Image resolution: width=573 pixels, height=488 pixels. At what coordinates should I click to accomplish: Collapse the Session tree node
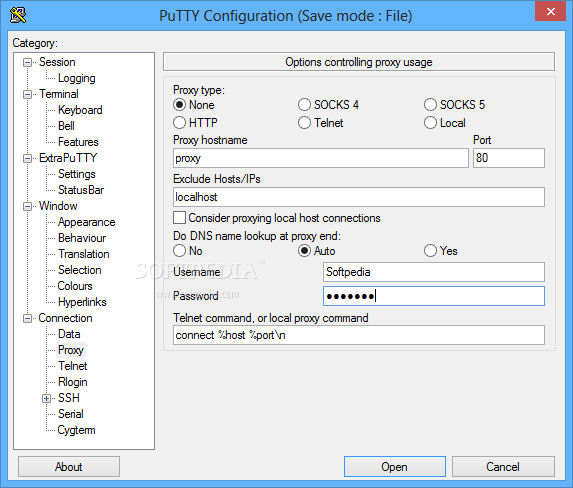(27, 63)
